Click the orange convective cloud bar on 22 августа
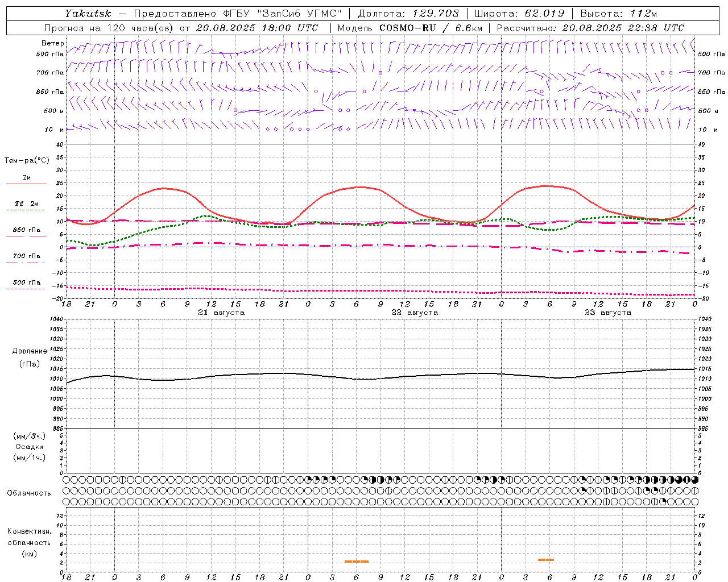Viewport: 728px width, 582px height. click(357, 562)
